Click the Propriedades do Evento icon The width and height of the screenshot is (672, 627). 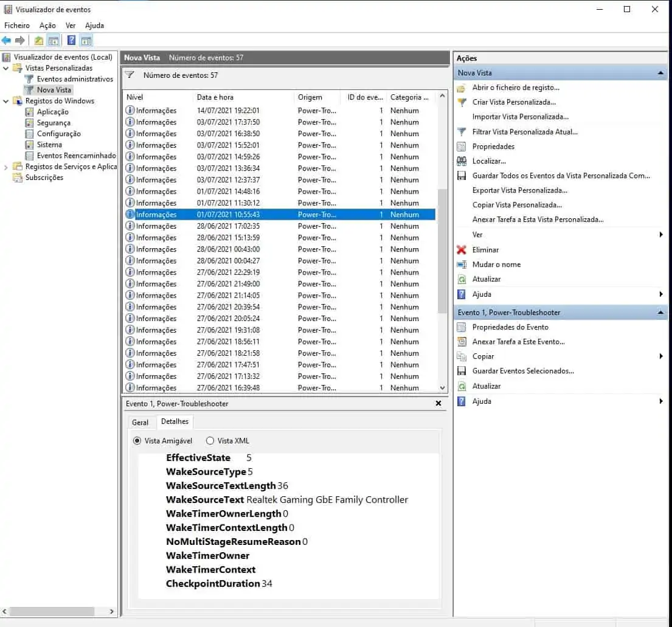[462, 327]
